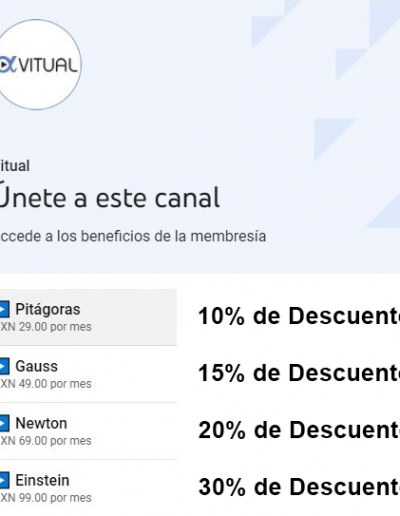400x516 pixels.
Task: Choose the Newton membership tier
Action: 88,431
